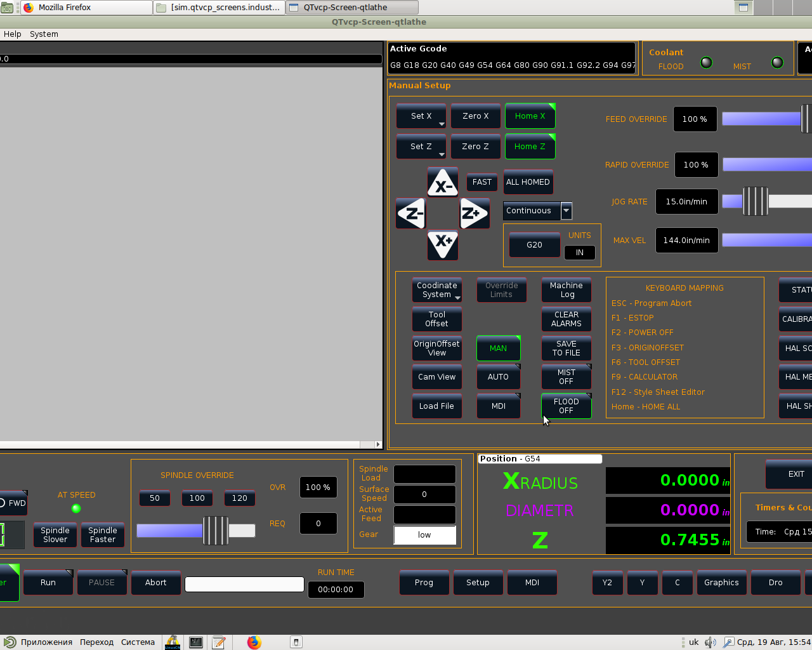Set spindle override to 120

click(240, 498)
